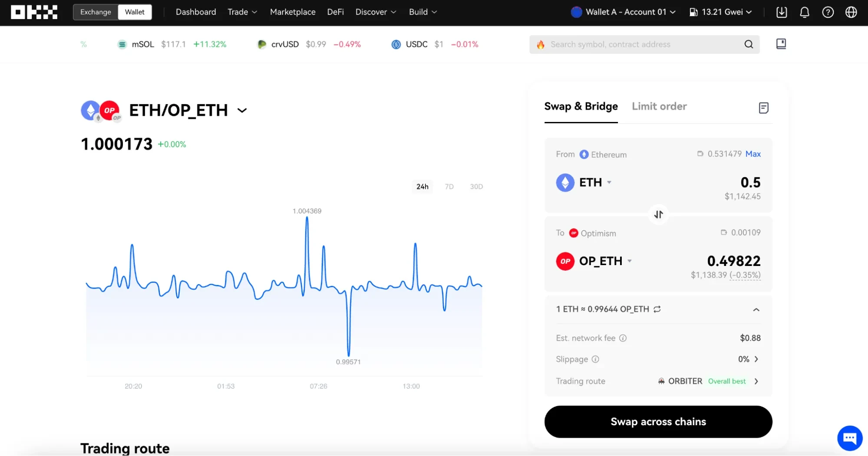Click the 1.000173 pair price
Image resolution: width=868 pixels, height=456 pixels.
116,144
